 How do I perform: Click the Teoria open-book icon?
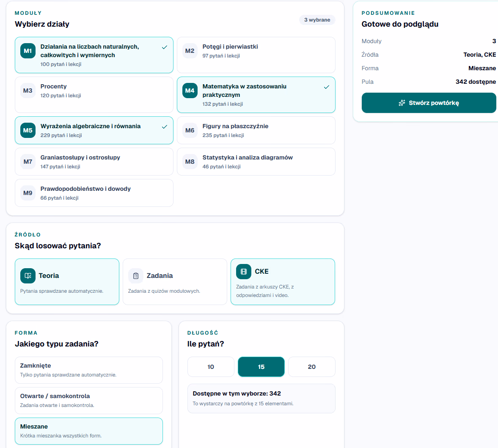point(28,275)
